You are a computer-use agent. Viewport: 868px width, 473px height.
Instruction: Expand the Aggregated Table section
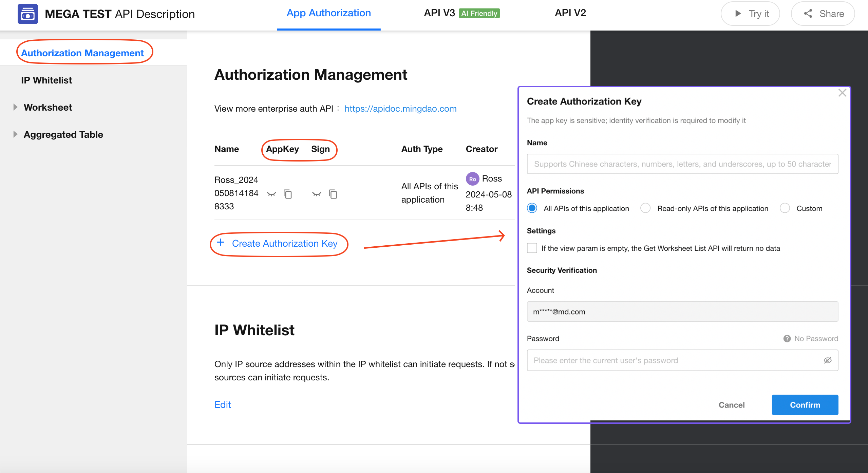point(15,134)
